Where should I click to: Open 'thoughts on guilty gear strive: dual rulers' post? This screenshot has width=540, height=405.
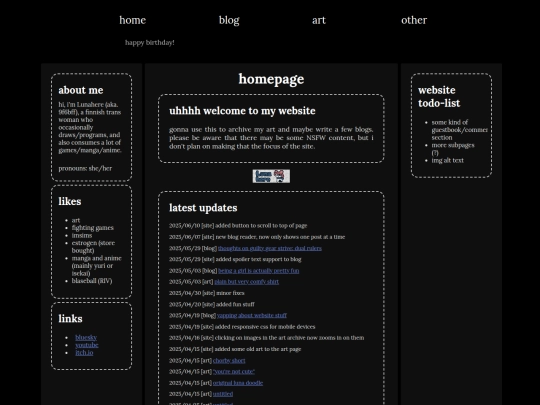click(270, 248)
